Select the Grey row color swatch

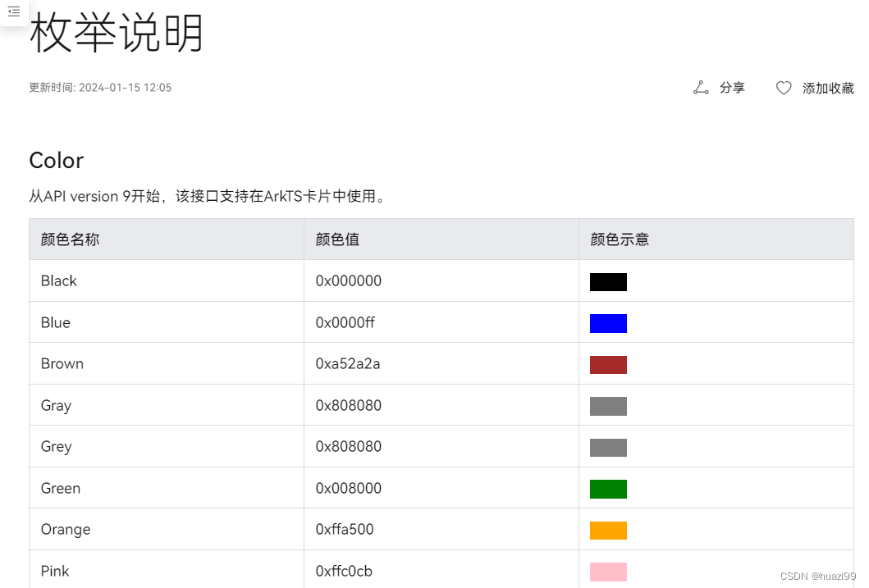click(608, 448)
